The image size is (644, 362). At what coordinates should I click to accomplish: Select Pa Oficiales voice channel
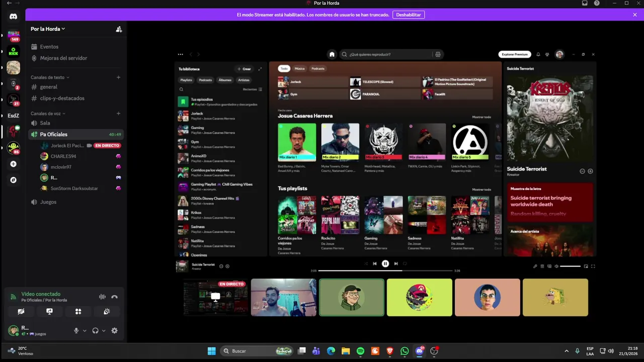75,134
